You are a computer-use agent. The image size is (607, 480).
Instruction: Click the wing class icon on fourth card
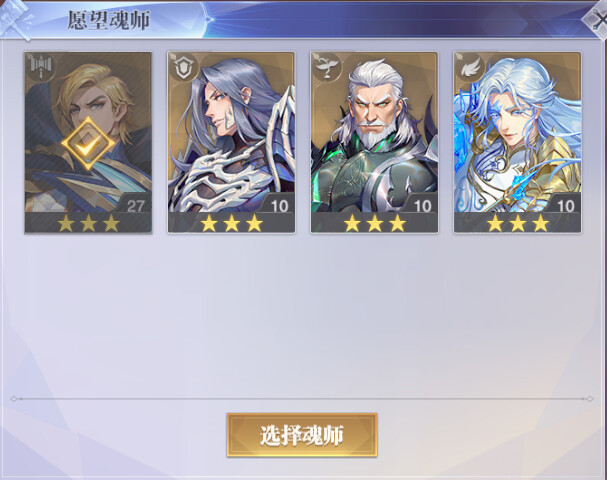(470, 67)
